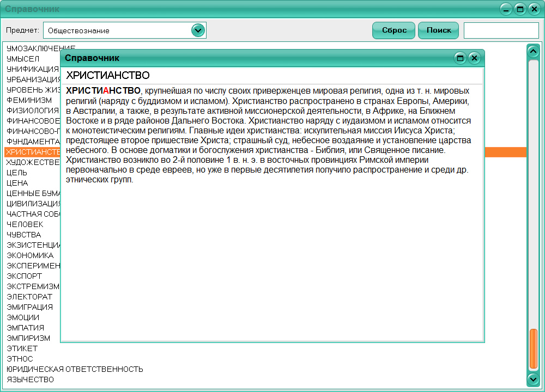Image resolution: width=545 pixels, height=392 pixels.
Task: Maximize the main Справочник window
Action: [x=520, y=9]
